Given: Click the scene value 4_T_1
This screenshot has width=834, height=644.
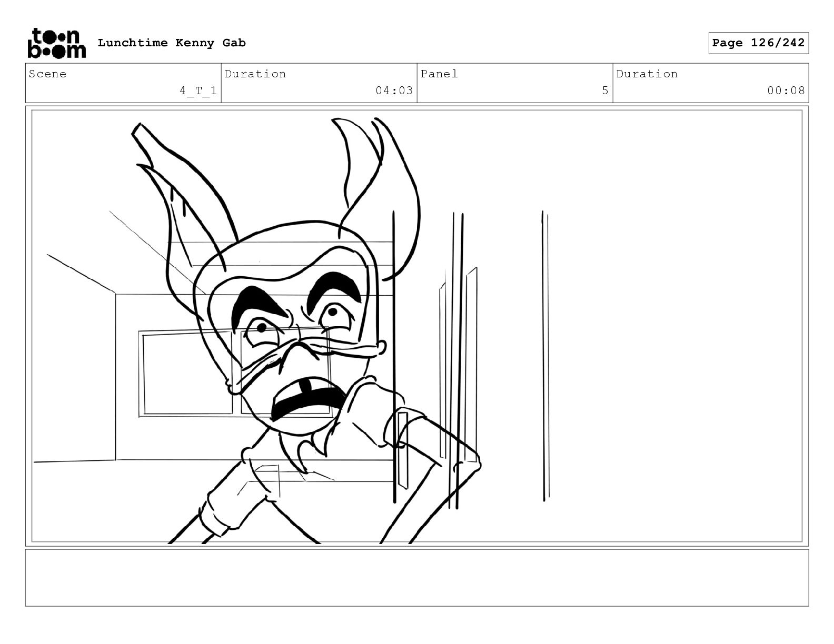Looking at the screenshot, I should pyautogui.click(x=198, y=90).
